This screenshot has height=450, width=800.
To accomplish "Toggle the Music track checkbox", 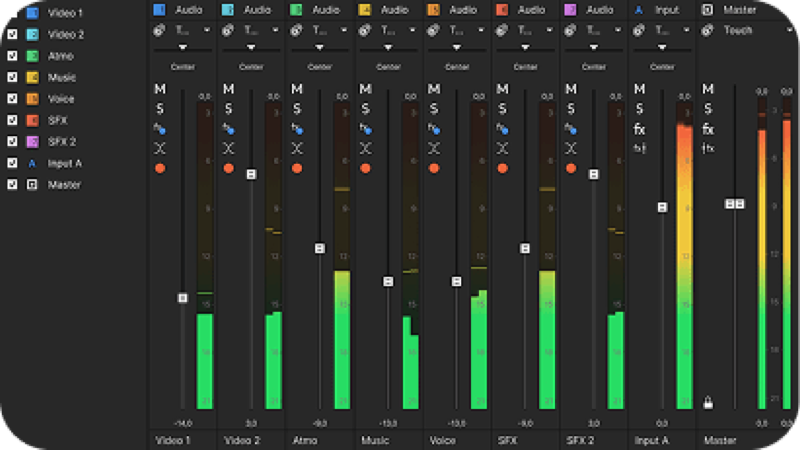I will pyautogui.click(x=12, y=77).
